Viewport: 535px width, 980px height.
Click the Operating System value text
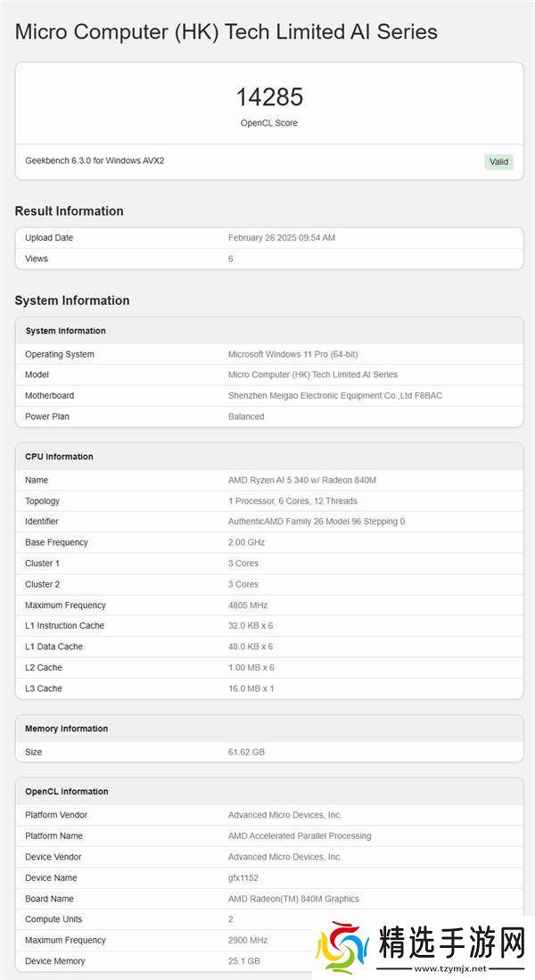tap(292, 354)
